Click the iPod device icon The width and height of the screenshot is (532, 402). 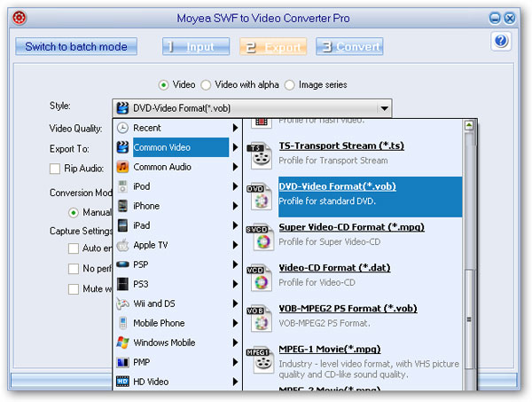point(122,186)
